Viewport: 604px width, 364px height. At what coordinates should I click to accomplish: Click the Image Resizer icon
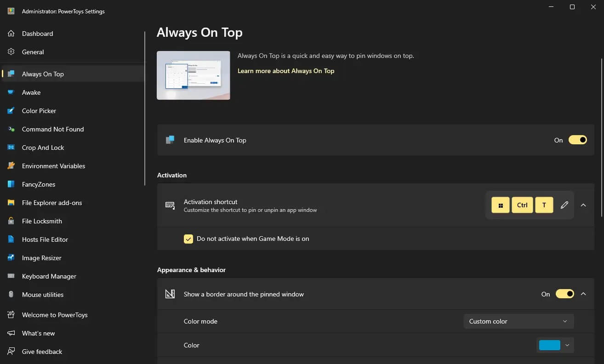point(11,258)
